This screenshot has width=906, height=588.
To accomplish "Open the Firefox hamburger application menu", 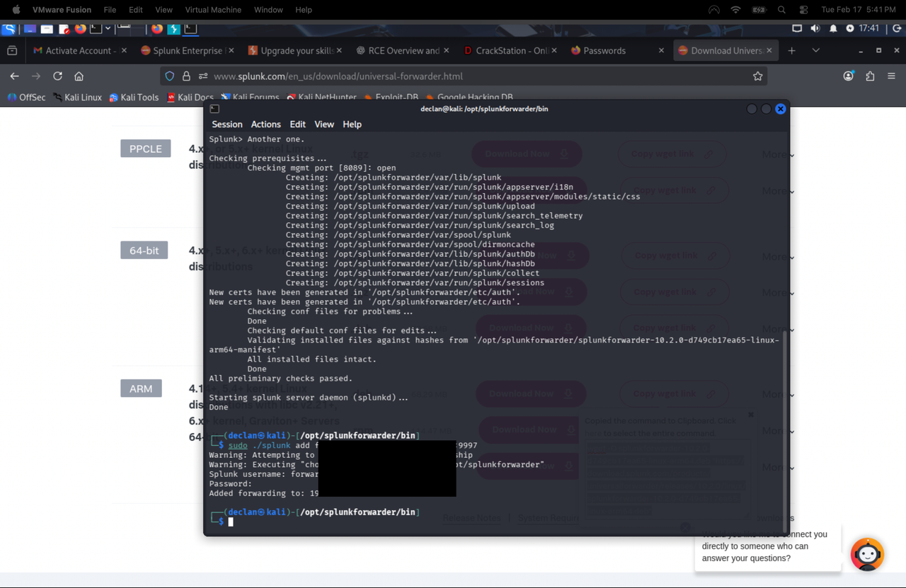I will point(891,76).
